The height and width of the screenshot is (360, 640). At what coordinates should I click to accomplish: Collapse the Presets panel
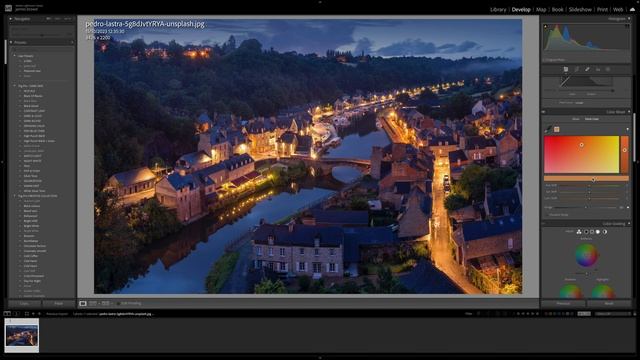(11, 42)
